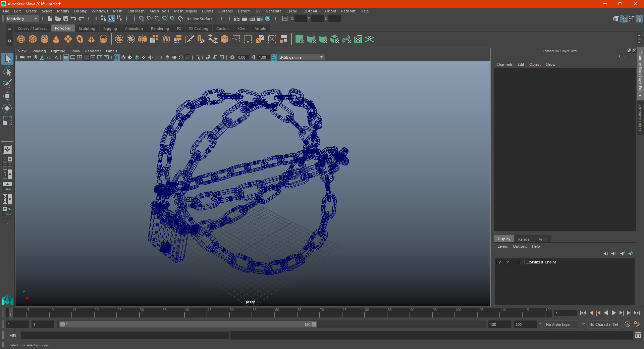Toggle snap to points
The image size is (644, 349).
point(157,19)
